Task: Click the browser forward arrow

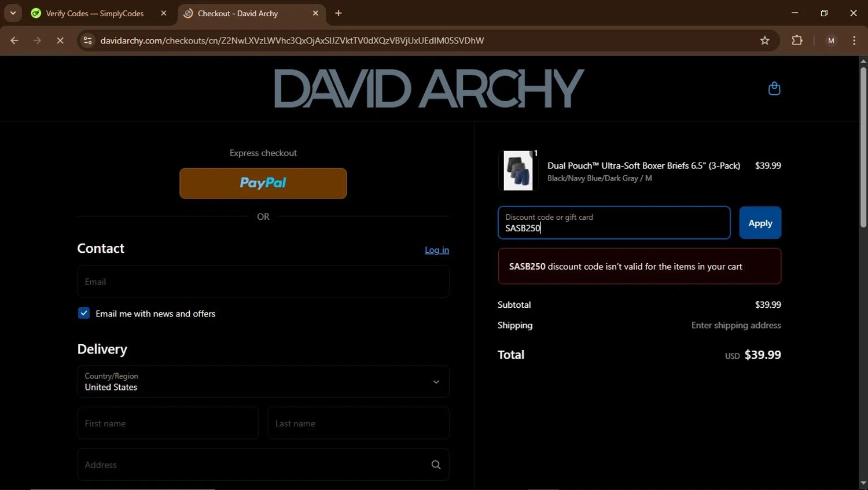Action: [x=37, y=40]
